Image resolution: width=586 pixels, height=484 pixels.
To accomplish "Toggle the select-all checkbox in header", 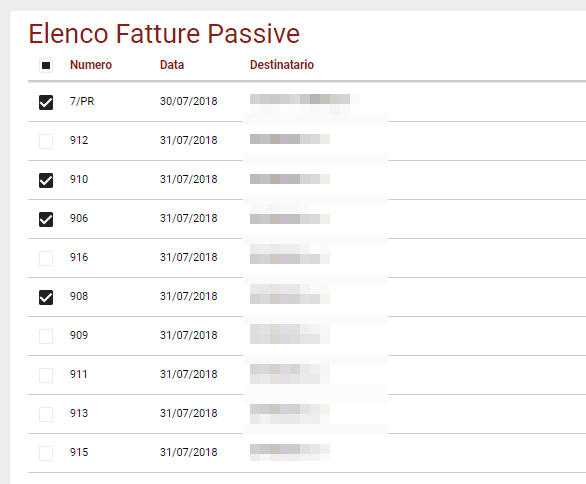I will [46, 66].
